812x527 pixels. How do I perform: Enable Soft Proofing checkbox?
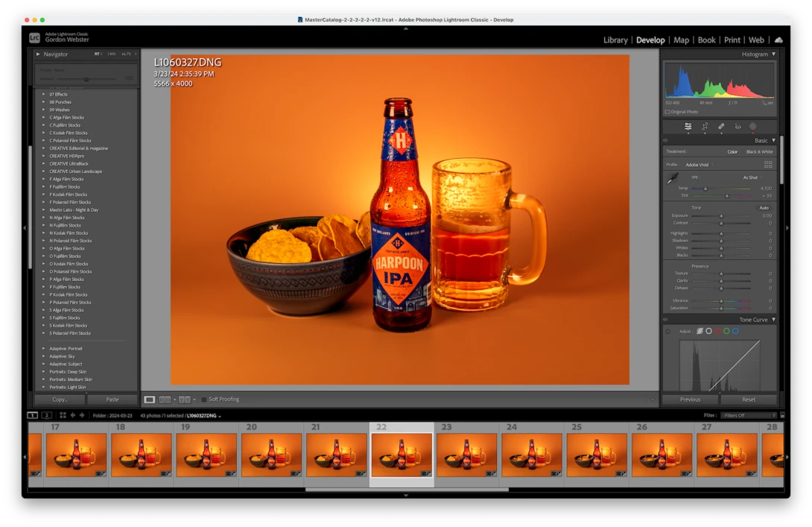[x=204, y=400]
